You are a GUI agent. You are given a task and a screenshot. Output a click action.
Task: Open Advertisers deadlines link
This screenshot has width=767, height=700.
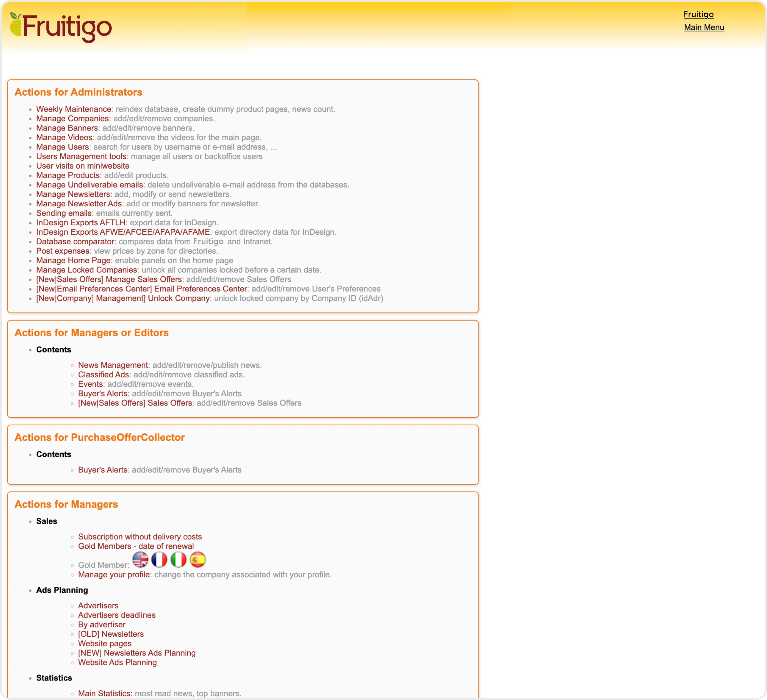[117, 615]
